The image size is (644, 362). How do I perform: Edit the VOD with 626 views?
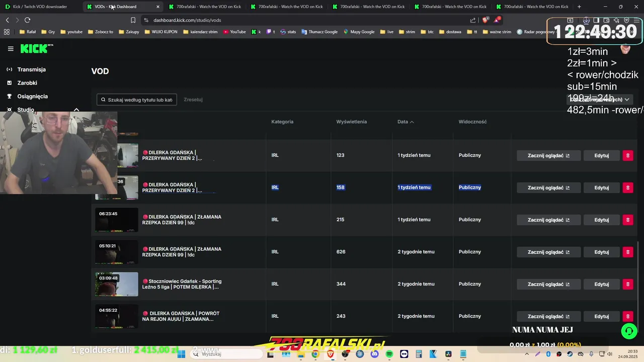pyautogui.click(x=601, y=252)
